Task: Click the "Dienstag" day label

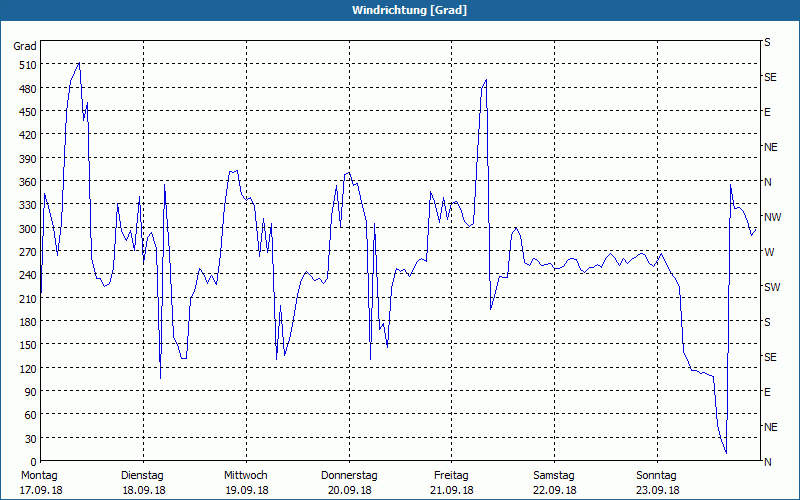Action: tap(142, 476)
